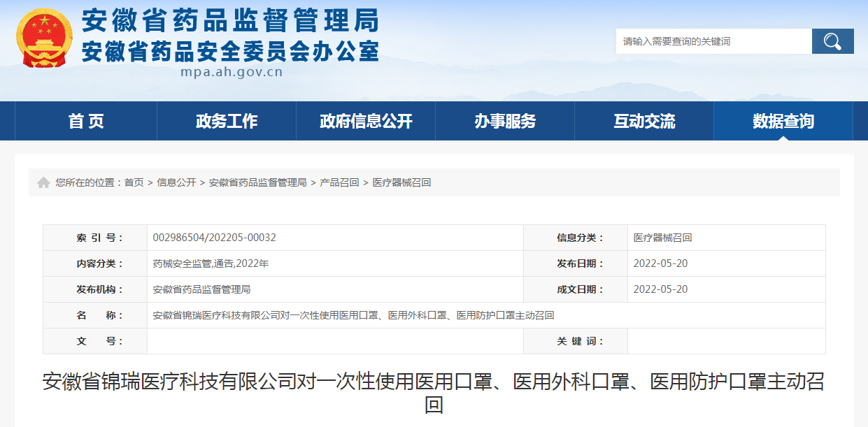Go to 产品召回 breadcrumb link
This screenshot has width=868, height=427.
[339, 182]
